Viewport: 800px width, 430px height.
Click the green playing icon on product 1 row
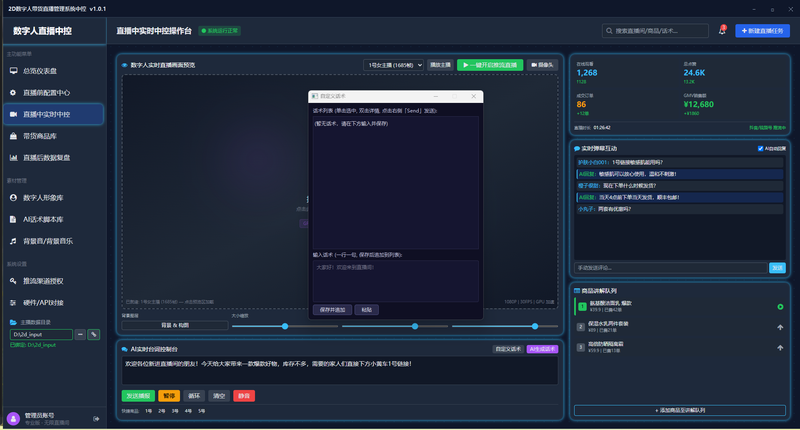780,307
